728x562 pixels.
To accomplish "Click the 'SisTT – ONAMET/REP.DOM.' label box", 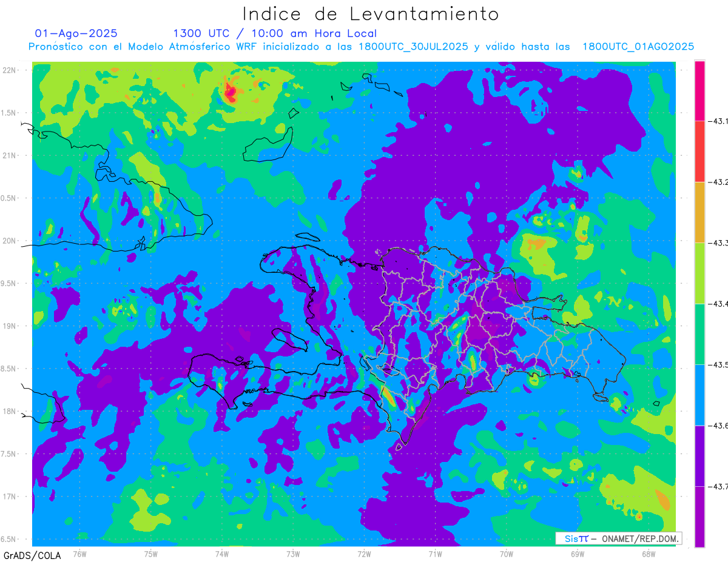I will (x=618, y=538).
